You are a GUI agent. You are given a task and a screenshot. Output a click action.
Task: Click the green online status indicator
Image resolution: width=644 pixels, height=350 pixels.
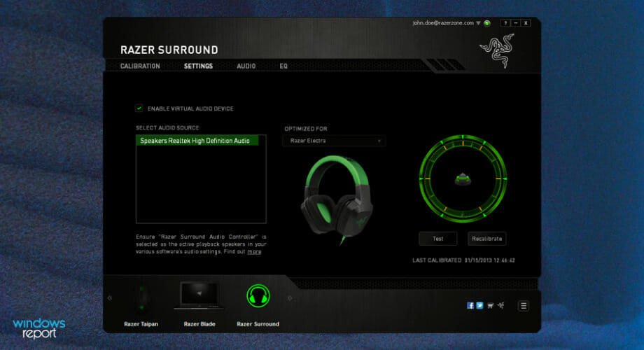coord(487,23)
